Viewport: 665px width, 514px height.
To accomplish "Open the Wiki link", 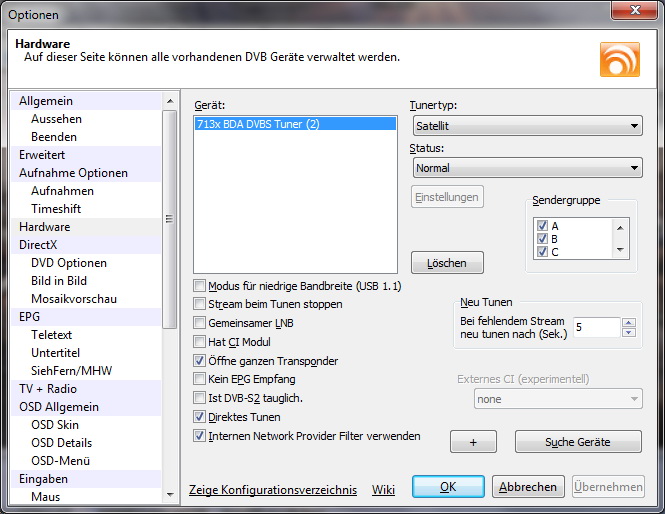I will (383, 489).
